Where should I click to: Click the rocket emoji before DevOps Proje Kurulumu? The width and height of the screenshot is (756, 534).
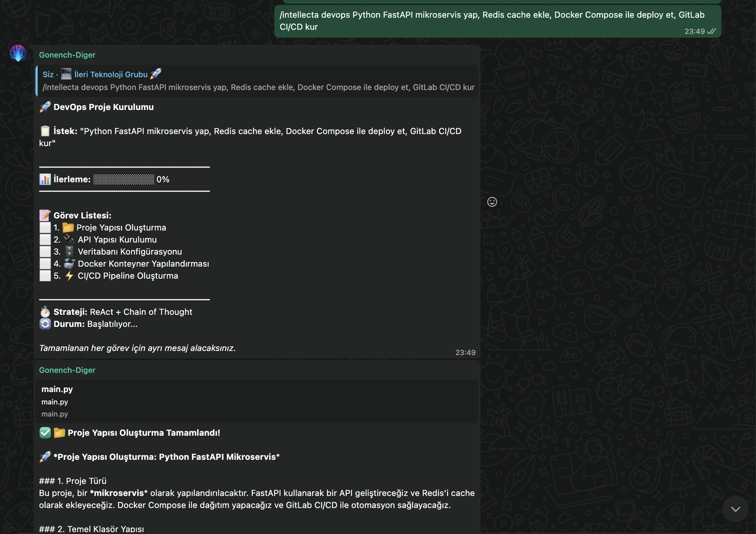pos(45,107)
